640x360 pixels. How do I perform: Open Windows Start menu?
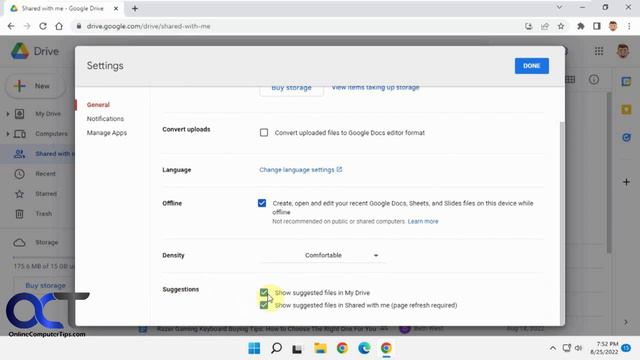pos(254,348)
